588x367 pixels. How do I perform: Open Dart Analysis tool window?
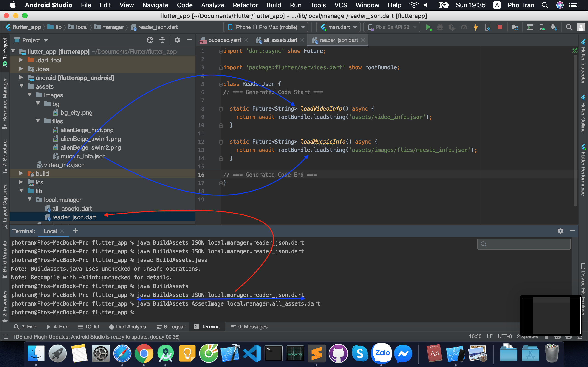(127, 327)
